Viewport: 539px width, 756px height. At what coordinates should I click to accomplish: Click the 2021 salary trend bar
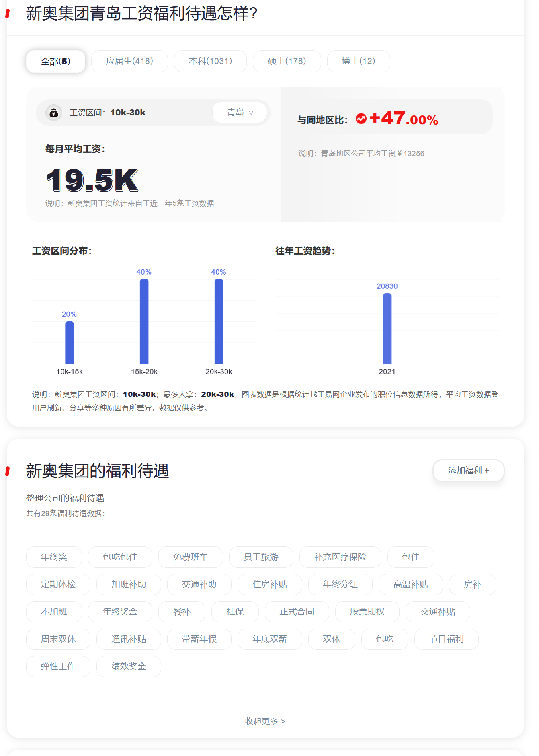(x=387, y=329)
